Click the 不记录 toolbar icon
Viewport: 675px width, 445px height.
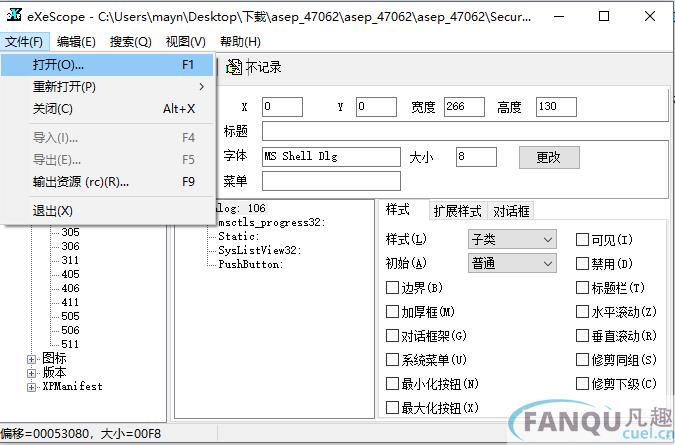pyautogui.click(x=234, y=67)
